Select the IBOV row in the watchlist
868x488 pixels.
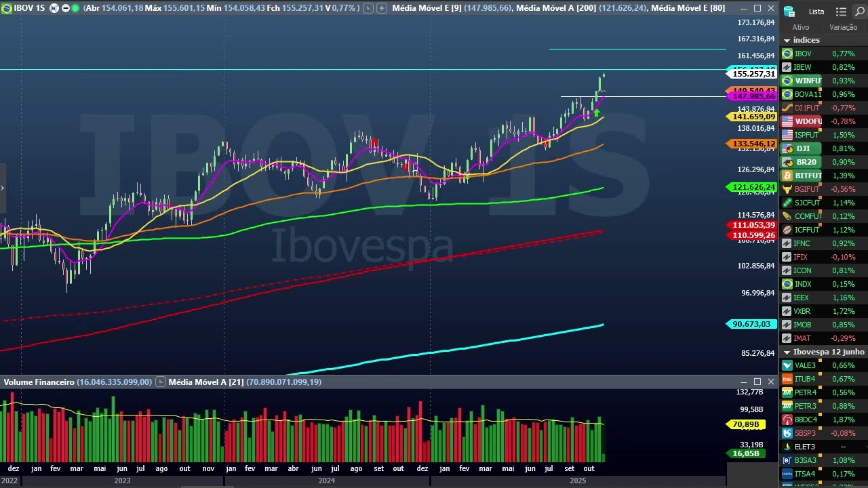pos(824,54)
